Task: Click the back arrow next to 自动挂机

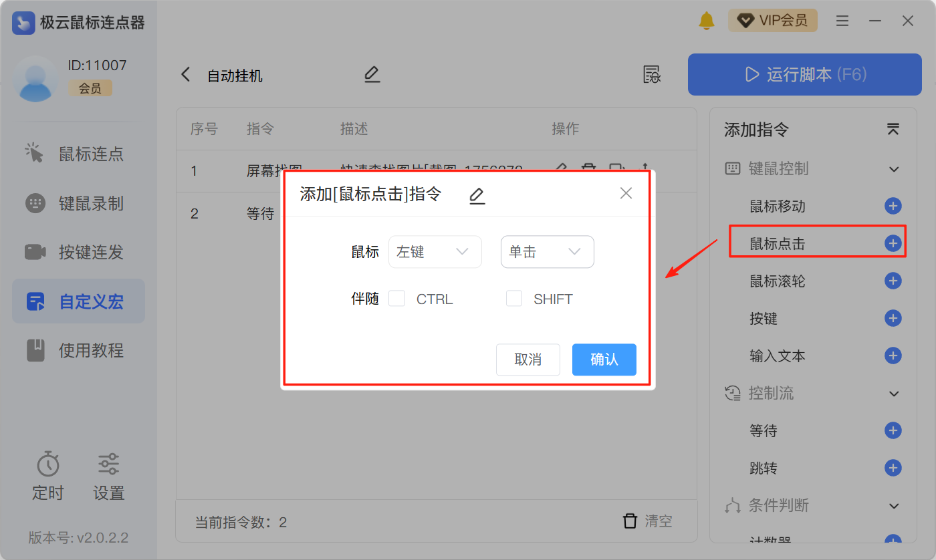Action: [x=186, y=75]
